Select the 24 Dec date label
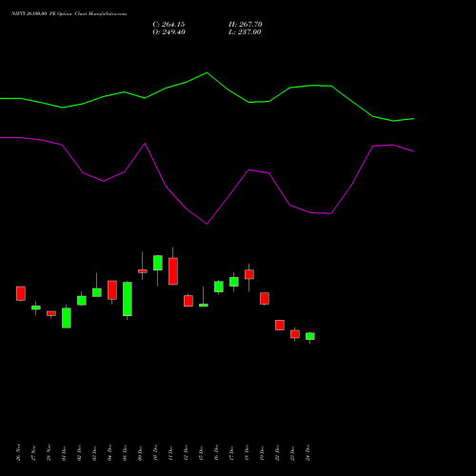476x476 pixels. 307,452
